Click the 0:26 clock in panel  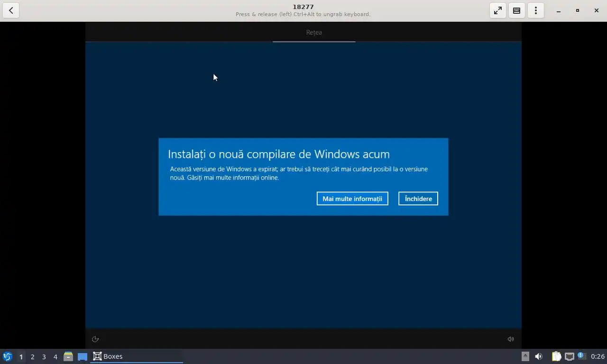pyautogui.click(x=598, y=356)
